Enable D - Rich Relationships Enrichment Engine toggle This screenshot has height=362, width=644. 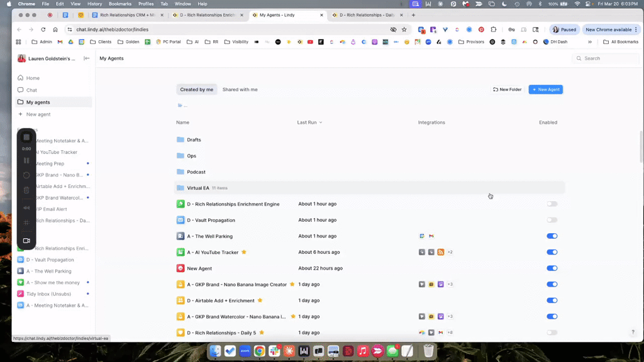552,204
